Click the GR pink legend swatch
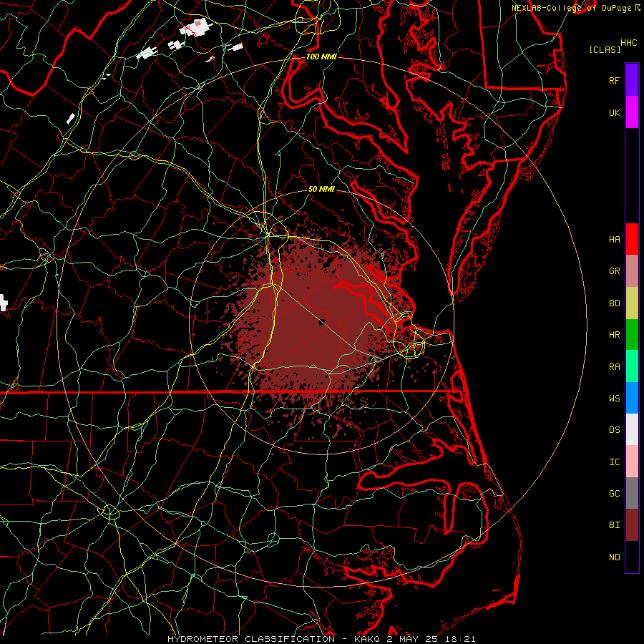 [x=632, y=271]
